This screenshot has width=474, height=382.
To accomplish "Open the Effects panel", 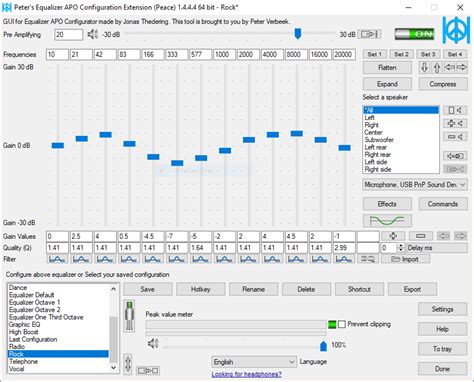I will pos(387,204).
